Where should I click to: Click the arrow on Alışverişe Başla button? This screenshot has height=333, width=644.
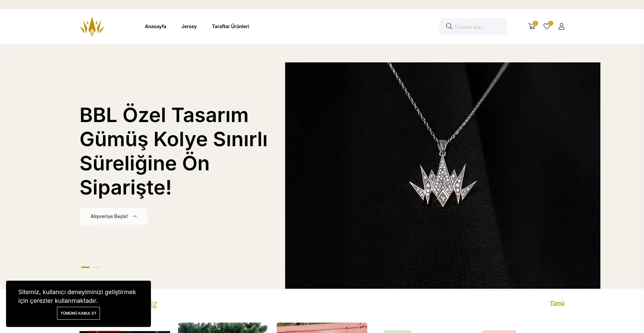(x=135, y=216)
